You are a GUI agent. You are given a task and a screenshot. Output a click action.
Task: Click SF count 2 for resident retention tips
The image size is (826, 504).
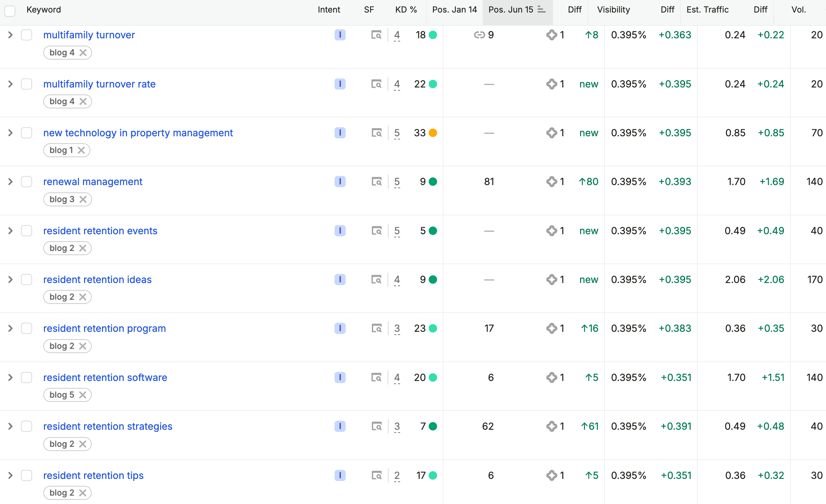click(x=397, y=476)
